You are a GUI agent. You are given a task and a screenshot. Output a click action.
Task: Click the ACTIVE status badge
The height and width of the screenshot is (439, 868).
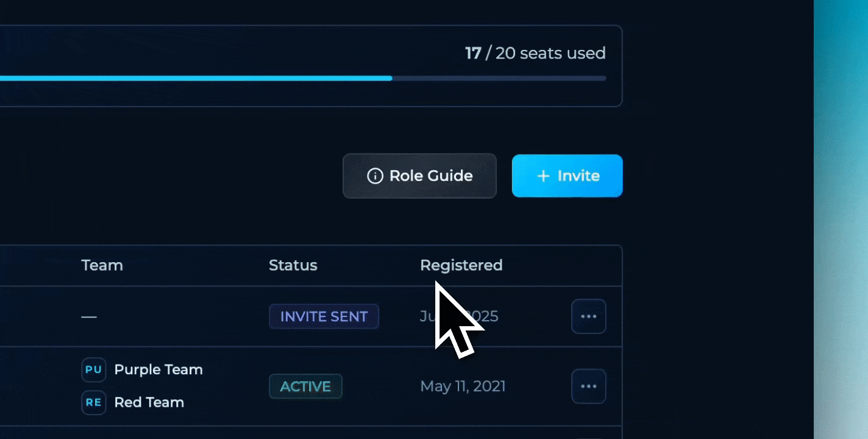click(x=305, y=386)
